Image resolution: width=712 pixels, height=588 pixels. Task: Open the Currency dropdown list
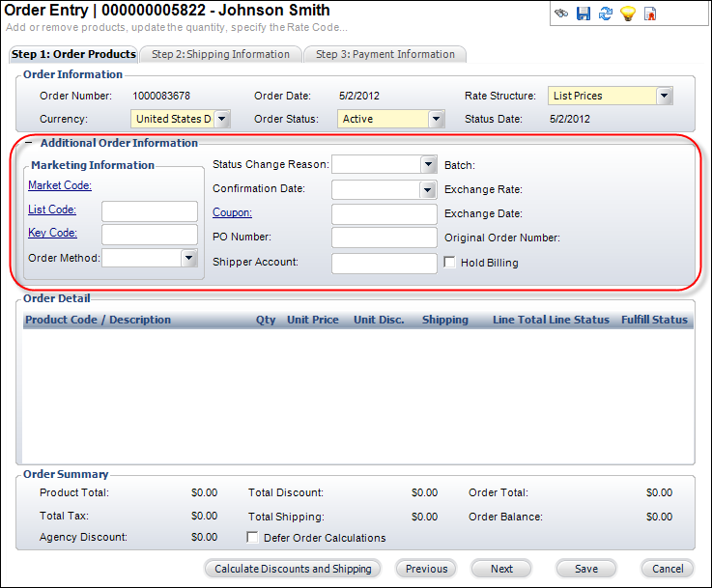tap(221, 119)
